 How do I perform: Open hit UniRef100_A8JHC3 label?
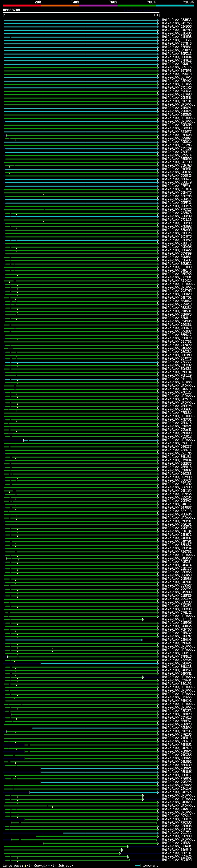tap(176, 20)
